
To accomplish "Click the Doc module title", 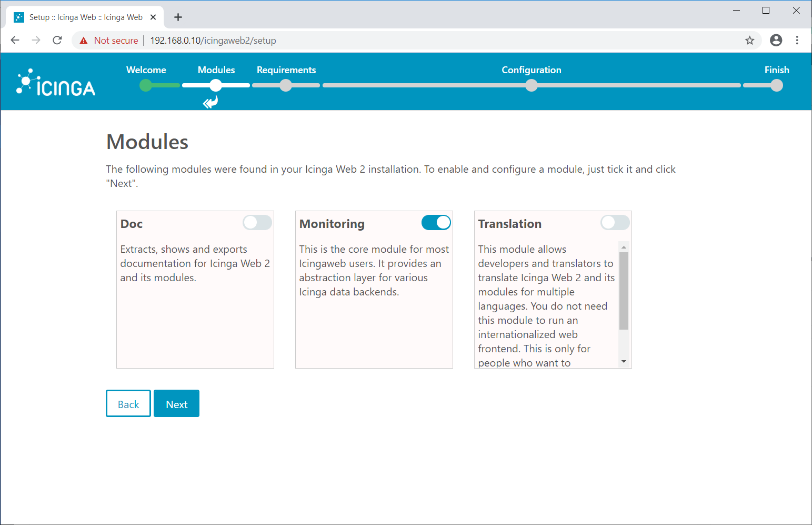I will pos(132,224).
